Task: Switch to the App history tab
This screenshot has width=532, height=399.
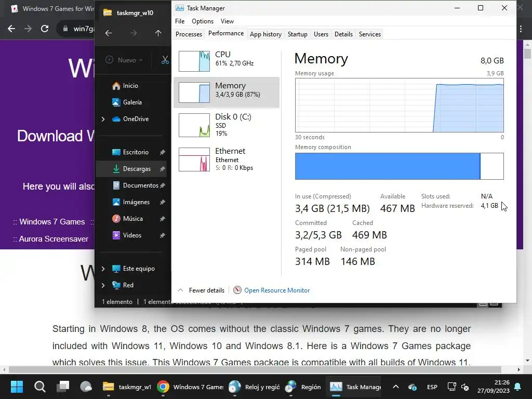Action: [x=265, y=34]
